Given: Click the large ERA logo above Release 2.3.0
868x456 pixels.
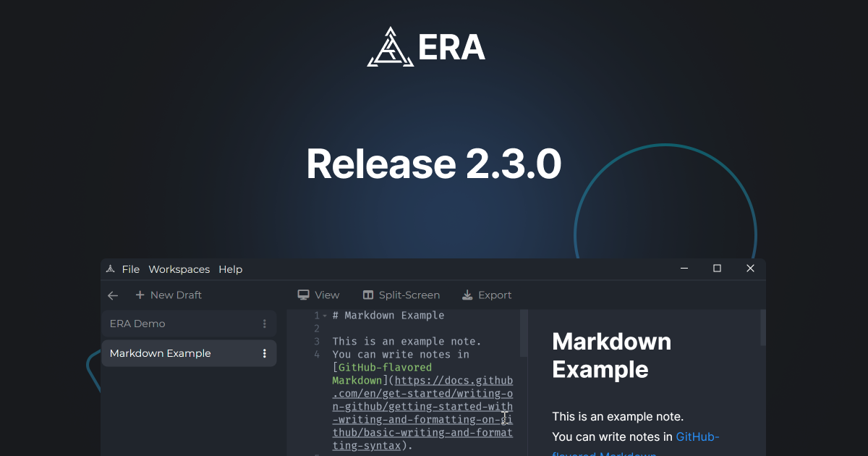Looking at the screenshot, I should pyautogui.click(x=390, y=46).
